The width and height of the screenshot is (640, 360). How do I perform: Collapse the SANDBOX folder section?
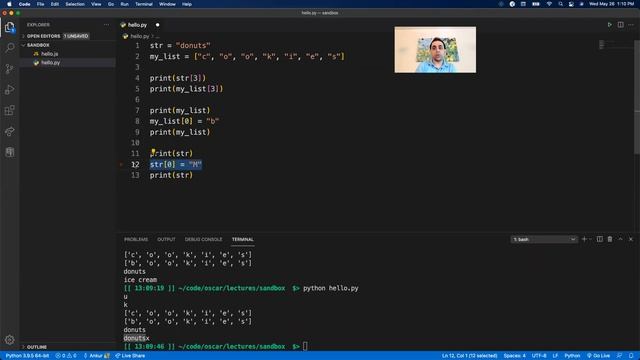click(38, 45)
